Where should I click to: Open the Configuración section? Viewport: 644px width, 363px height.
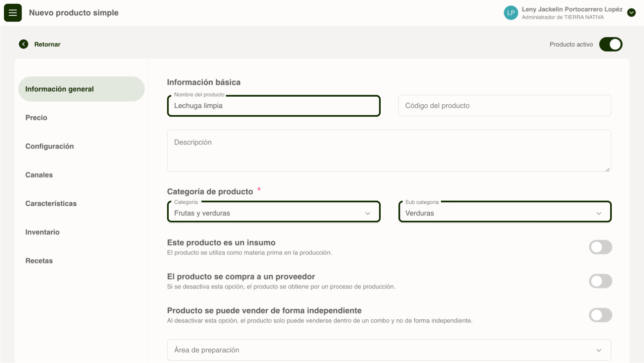(50, 146)
